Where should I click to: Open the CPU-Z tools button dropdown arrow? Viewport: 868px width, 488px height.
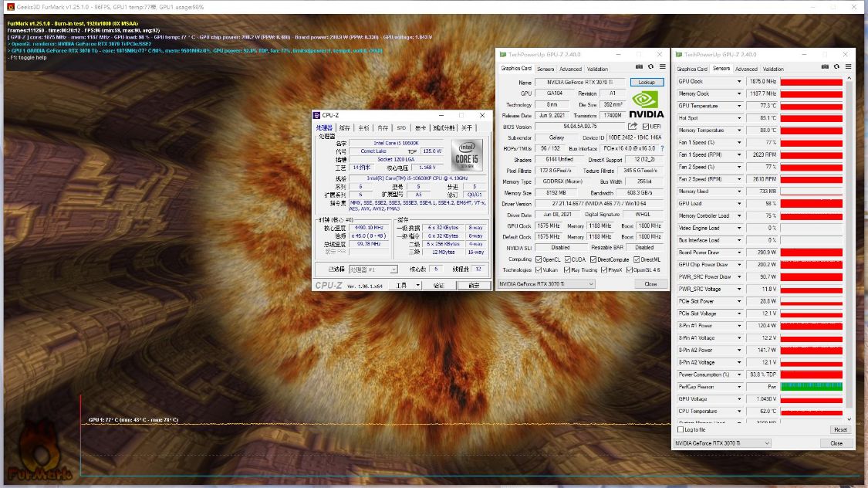(417, 285)
